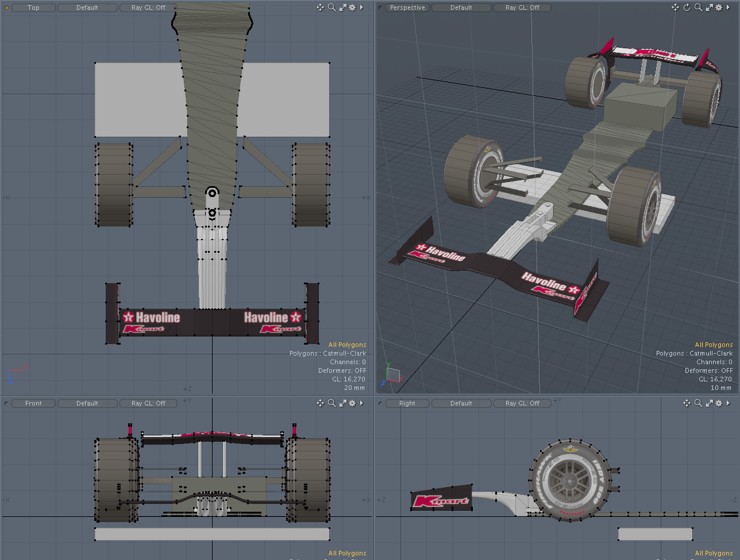This screenshot has width=740, height=560.
Task: Open Default shading dropdown in Right viewport
Action: (x=461, y=403)
